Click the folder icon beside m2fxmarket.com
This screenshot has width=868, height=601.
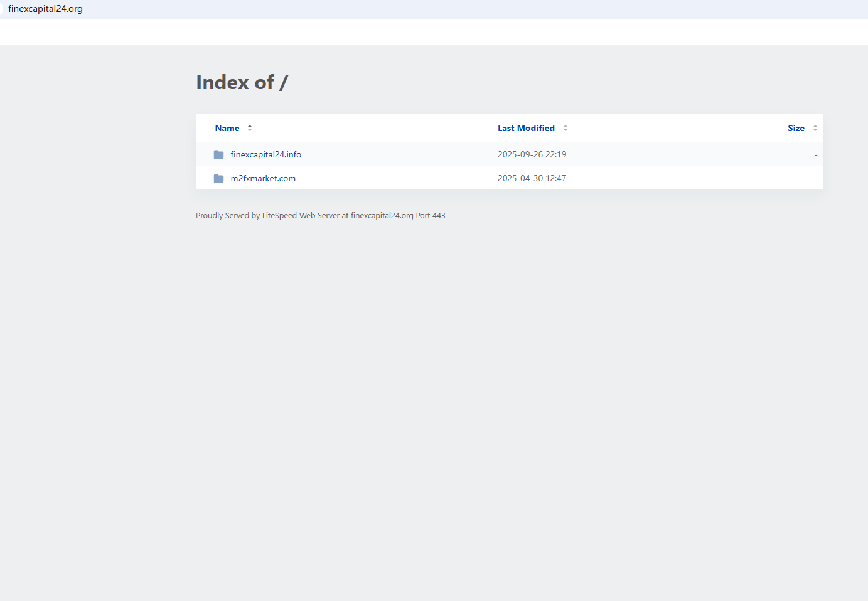218,178
